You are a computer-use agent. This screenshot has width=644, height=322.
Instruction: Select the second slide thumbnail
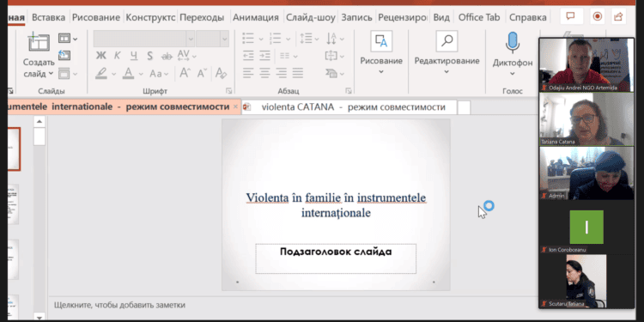13,204
